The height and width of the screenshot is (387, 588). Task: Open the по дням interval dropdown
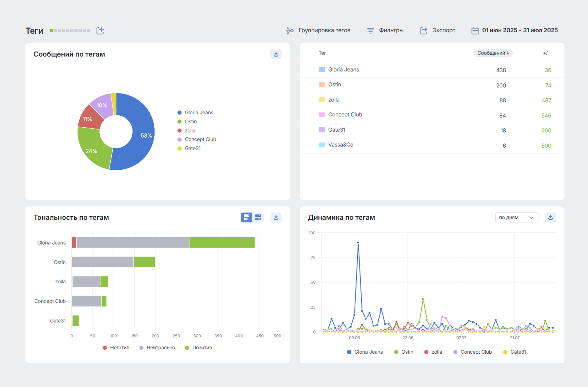516,217
